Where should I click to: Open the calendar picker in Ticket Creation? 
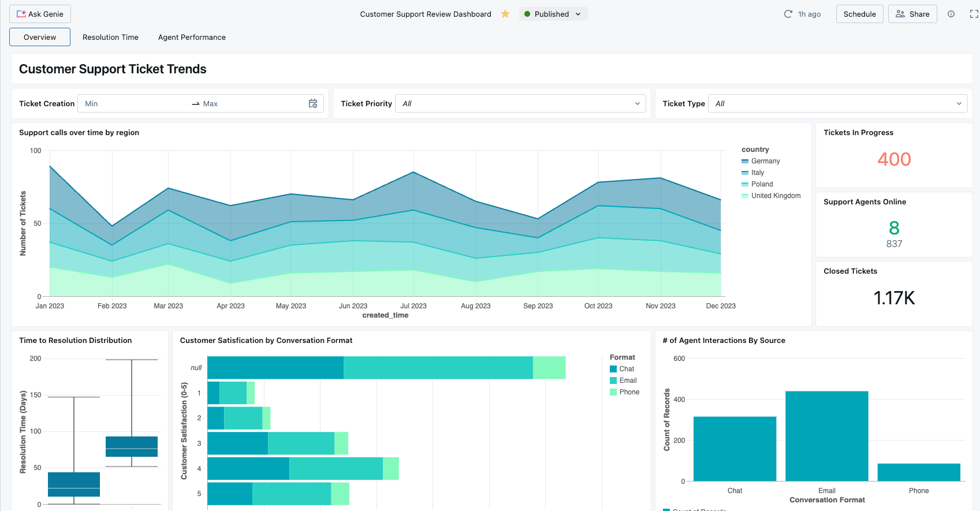pyautogui.click(x=313, y=103)
